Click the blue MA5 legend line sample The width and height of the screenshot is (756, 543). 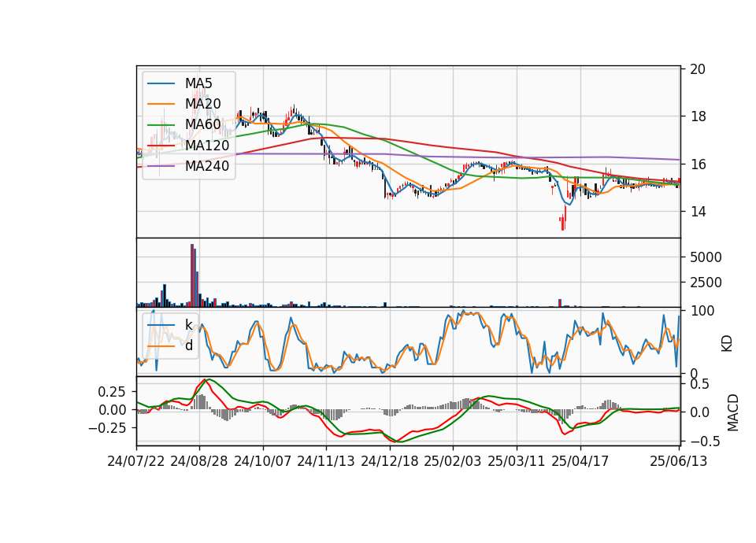(x=161, y=83)
